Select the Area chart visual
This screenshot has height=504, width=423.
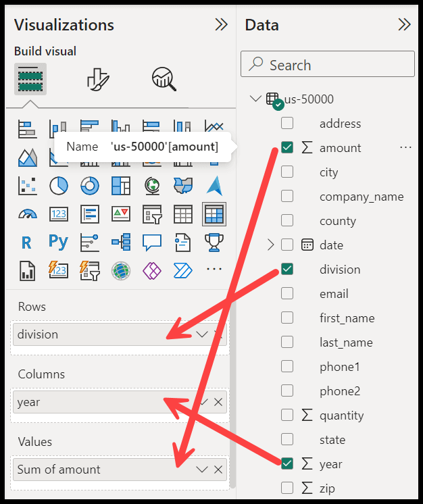27,157
